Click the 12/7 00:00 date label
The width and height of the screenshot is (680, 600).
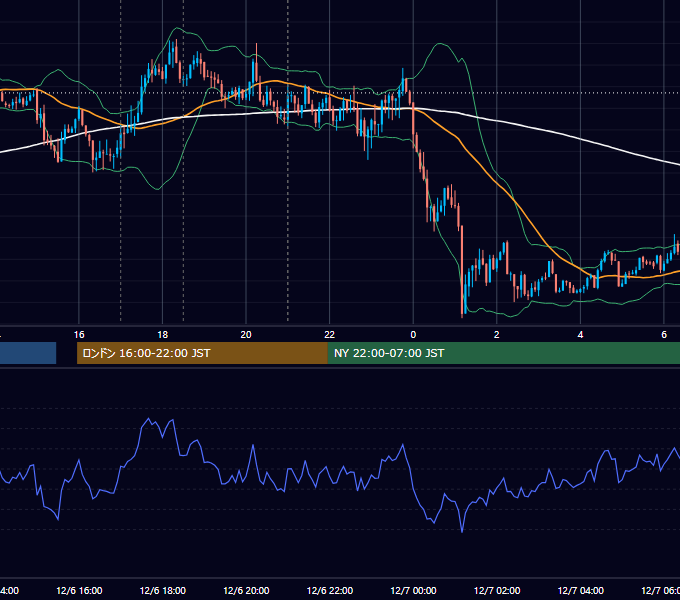(x=413, y=590)
